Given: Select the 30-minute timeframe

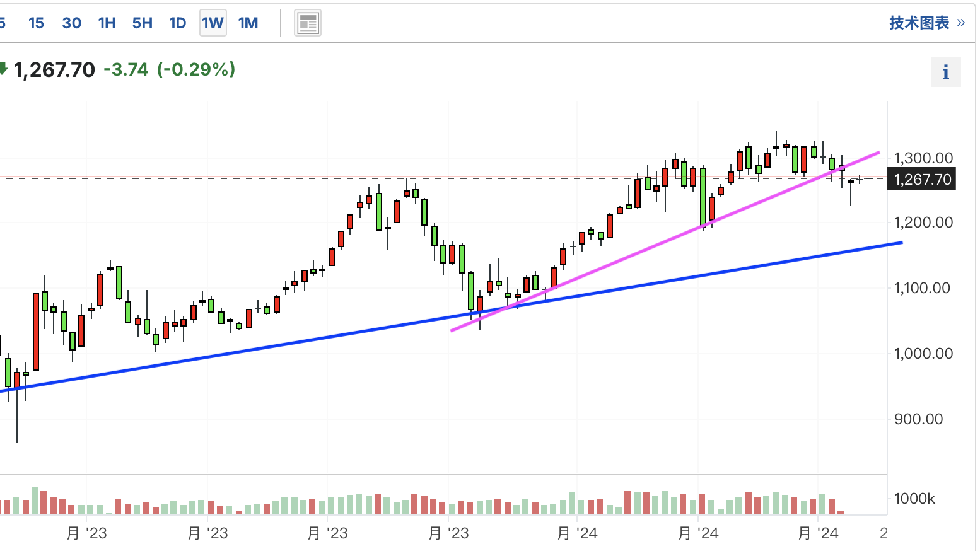Looking at the screenshot, I should click(71, 23).
